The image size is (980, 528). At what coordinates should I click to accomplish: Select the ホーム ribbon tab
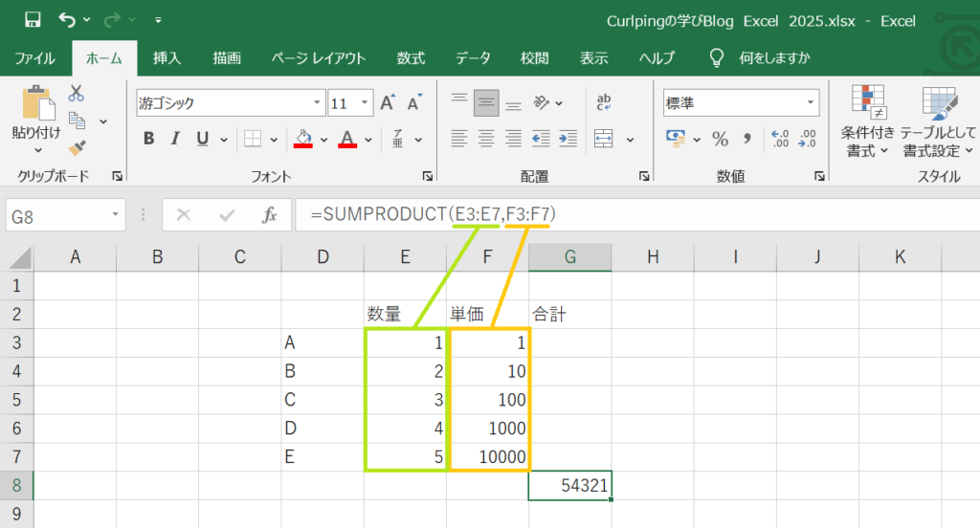(x=103, y=58)
